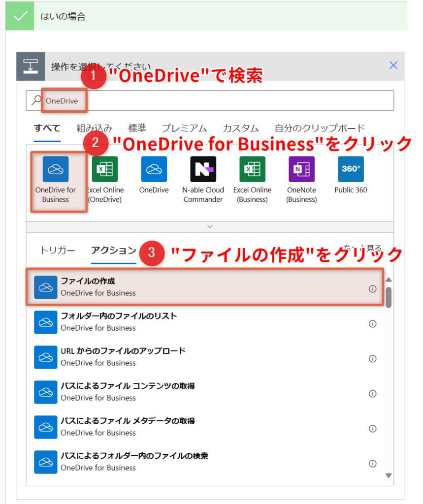Switch to the カスタム tab
Screen dimensions: 423x504
[x=241, y=128]
